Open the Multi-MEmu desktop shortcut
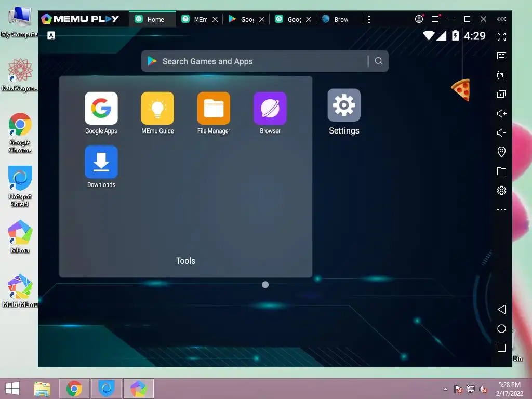 (x=20, y=291)
